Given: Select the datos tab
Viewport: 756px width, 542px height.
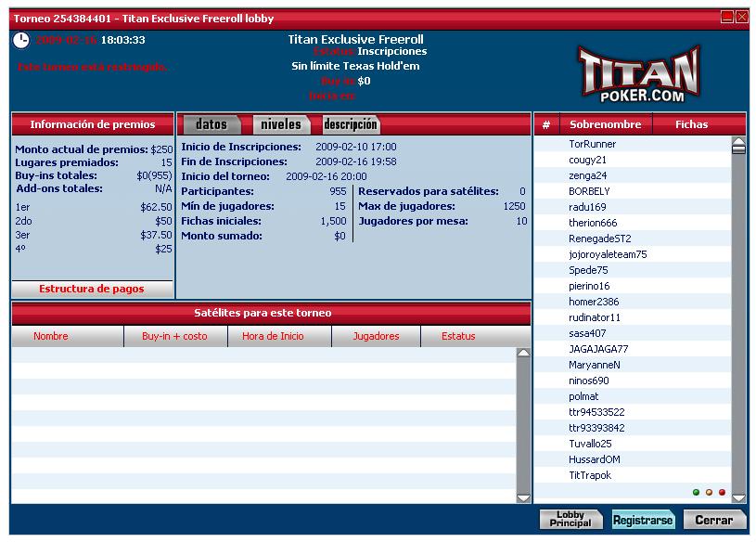Looking at the screenshot, I should [211, 124].
